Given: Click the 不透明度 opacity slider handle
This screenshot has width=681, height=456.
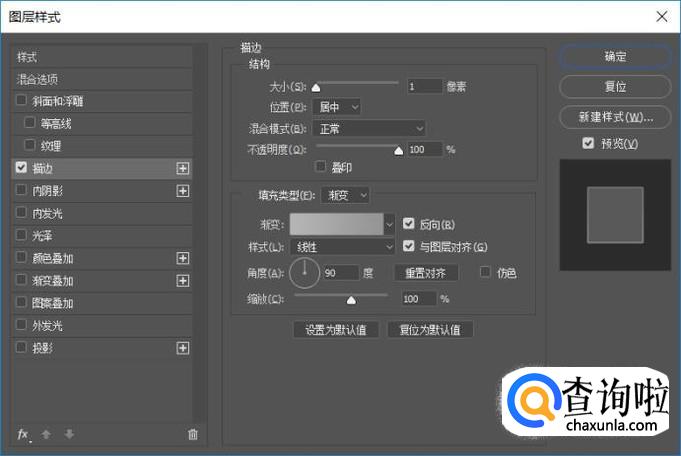Looking at the screenshot, I should 398,151.
